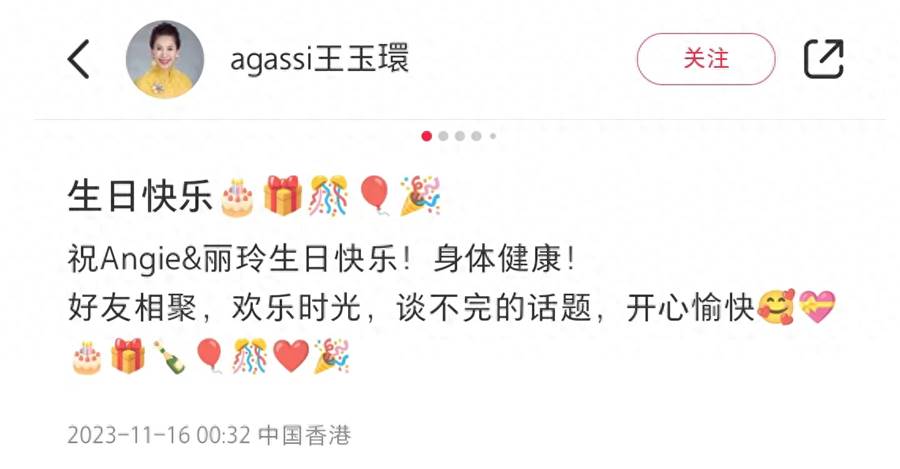Screen dimensions: 900x469
Task: Jump to the fourth image indicator dot
Action: pos(476,136)
